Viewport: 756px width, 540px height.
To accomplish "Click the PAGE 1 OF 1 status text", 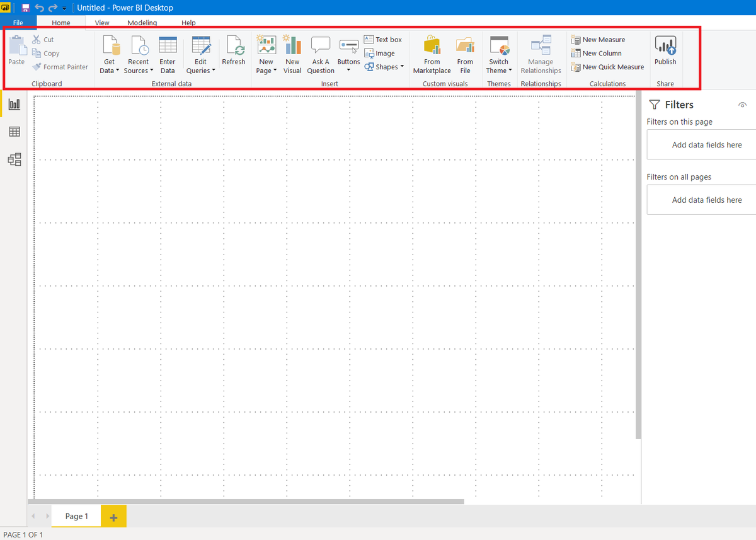I will pyautogui.click(x=23, y=534).
